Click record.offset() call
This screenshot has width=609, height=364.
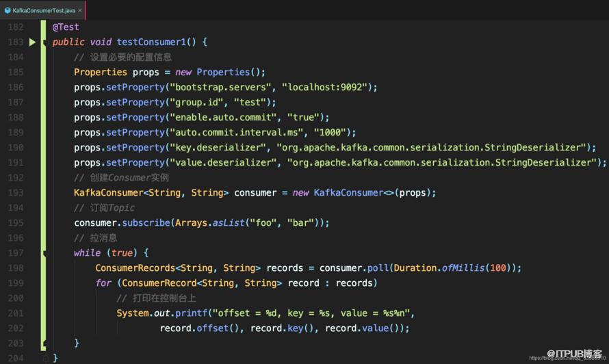pyautogui.click(x=199, y=328)
